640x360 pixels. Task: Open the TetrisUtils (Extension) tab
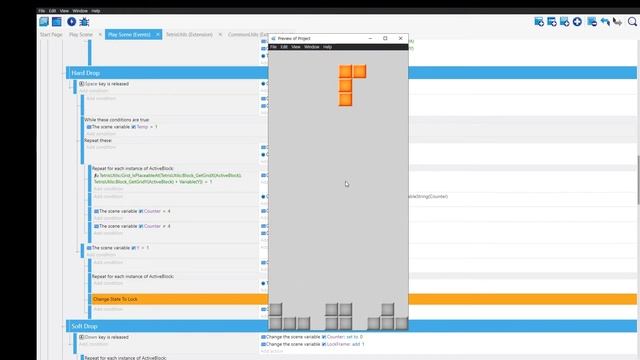point(189,35)
